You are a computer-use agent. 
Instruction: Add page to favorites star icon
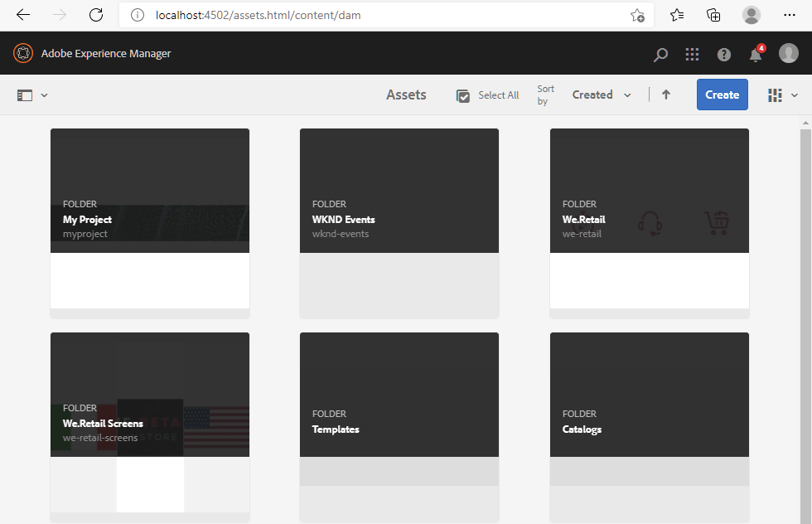[x=637, y=16]
